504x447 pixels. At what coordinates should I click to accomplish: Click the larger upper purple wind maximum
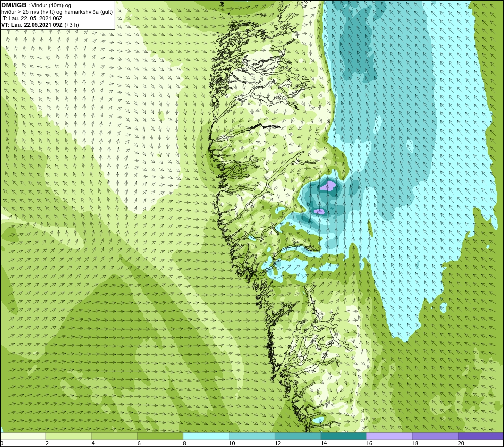[x=328, y=186]
